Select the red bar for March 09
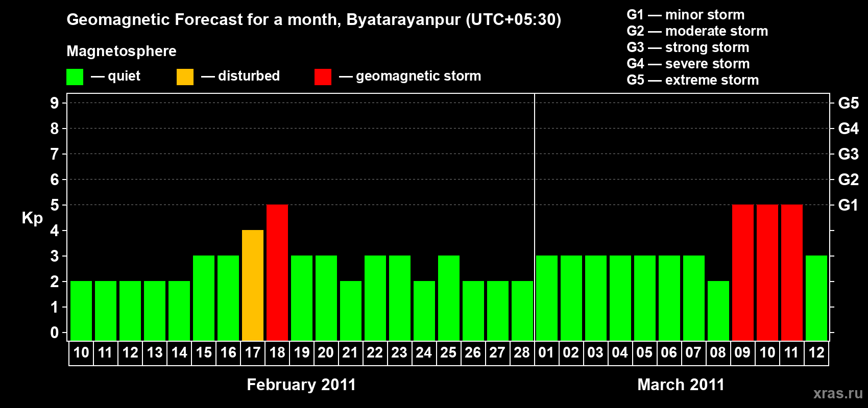The height and width of the screenshot is (408, 868). tap(743, 272)
